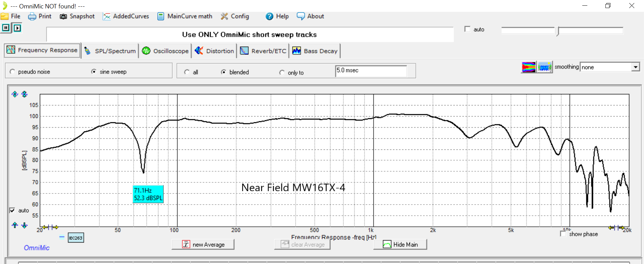Select the sine sweep radio button

pos(94,72)
